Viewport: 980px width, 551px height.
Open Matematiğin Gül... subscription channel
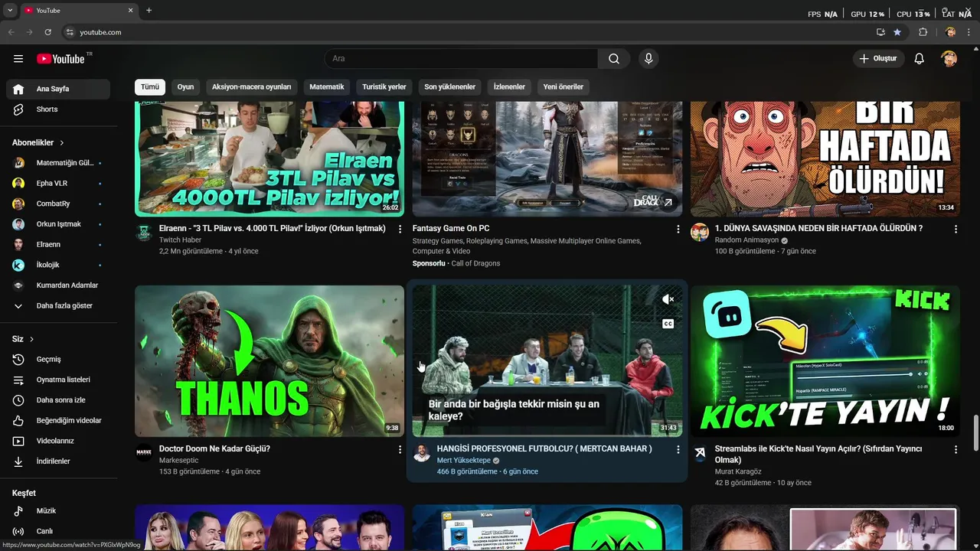(58, 163)
